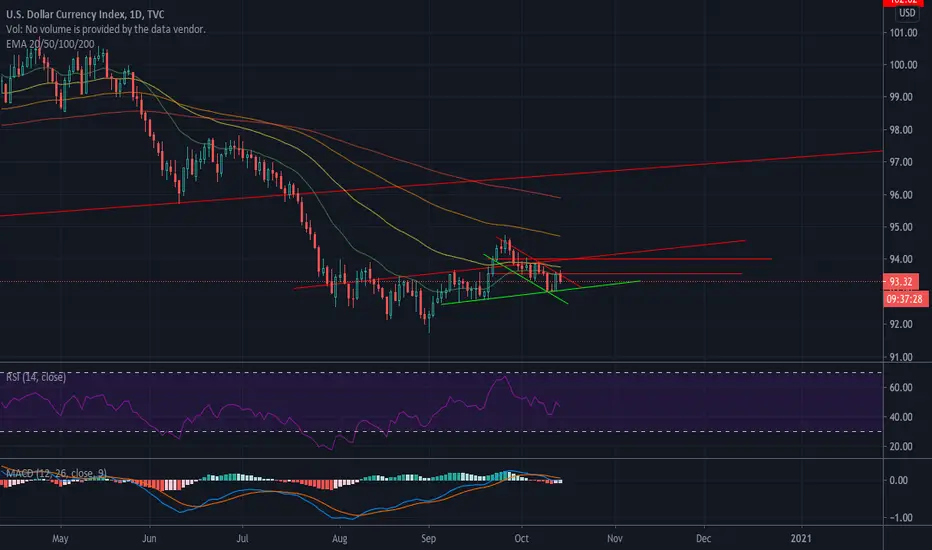932x550 pixels.
Task: Click the Jun label on time axis
Action: coord(149,538)
